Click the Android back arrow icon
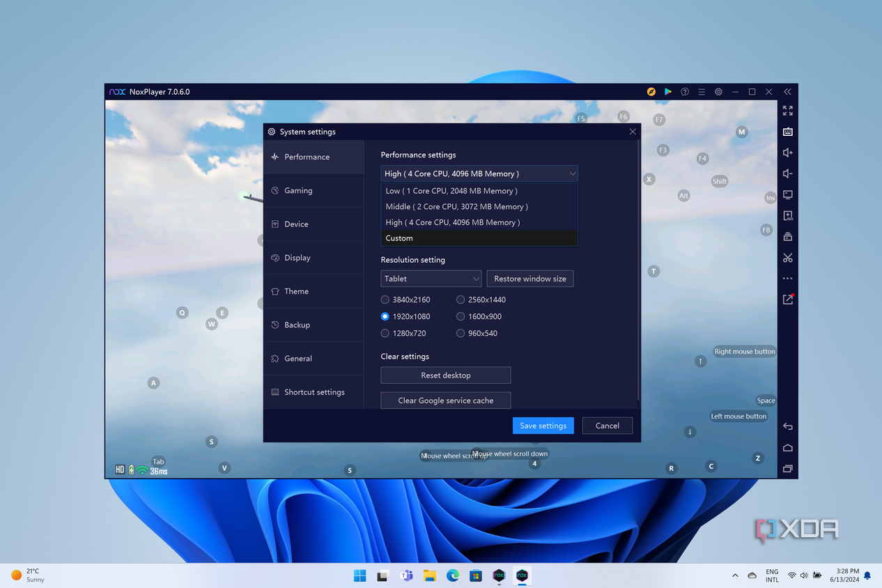 click(787, 426)
